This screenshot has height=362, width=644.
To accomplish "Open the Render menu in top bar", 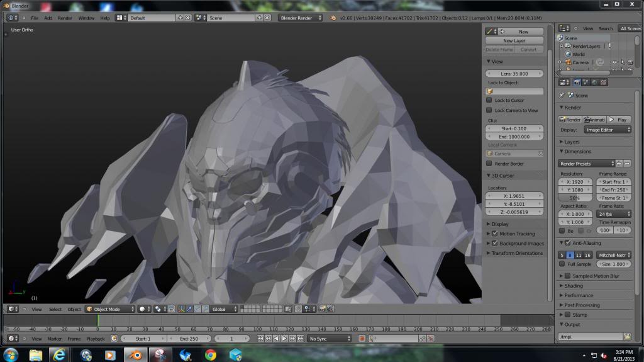I will (x=65, y=18).
